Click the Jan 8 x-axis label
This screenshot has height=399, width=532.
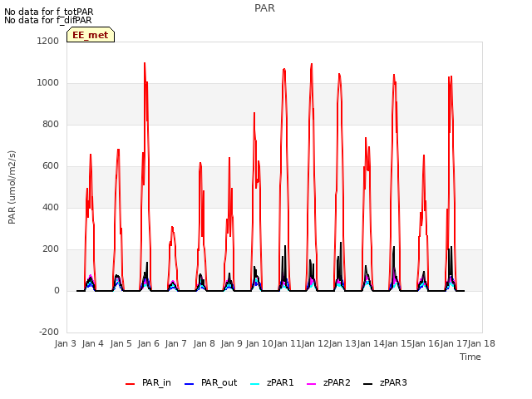pyautogui.click(x=204, y=343)
